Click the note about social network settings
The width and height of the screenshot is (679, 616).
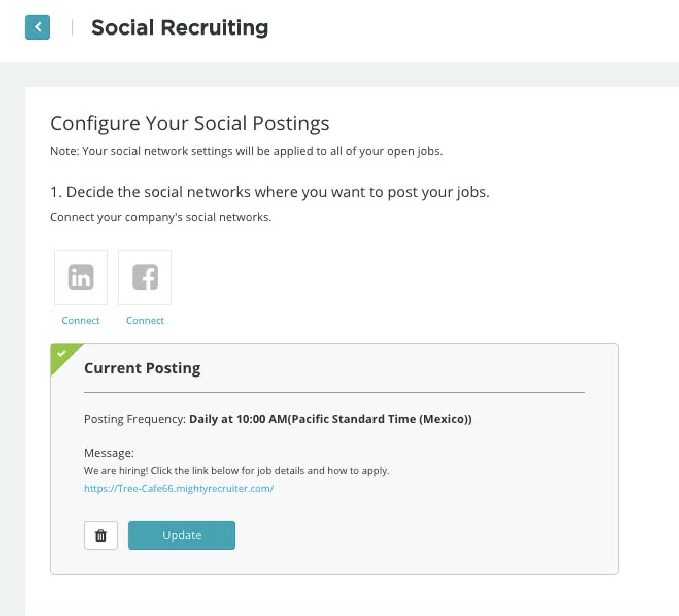pos(246,151)
